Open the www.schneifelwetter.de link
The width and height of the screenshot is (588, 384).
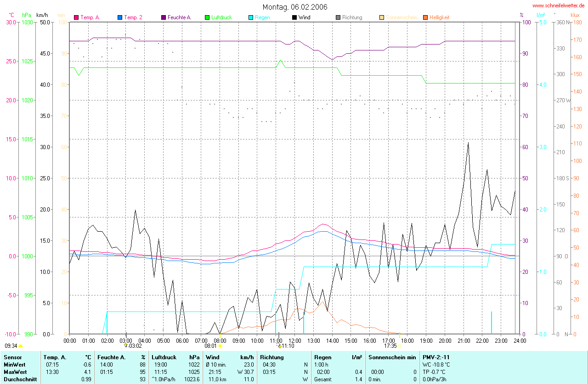[559, 6]
